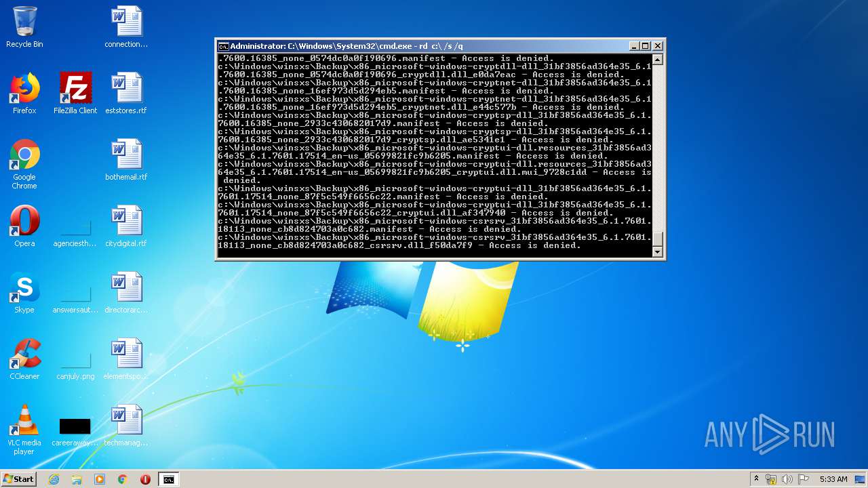Open Windows Explorer from the taskbar

pos(77,479)
